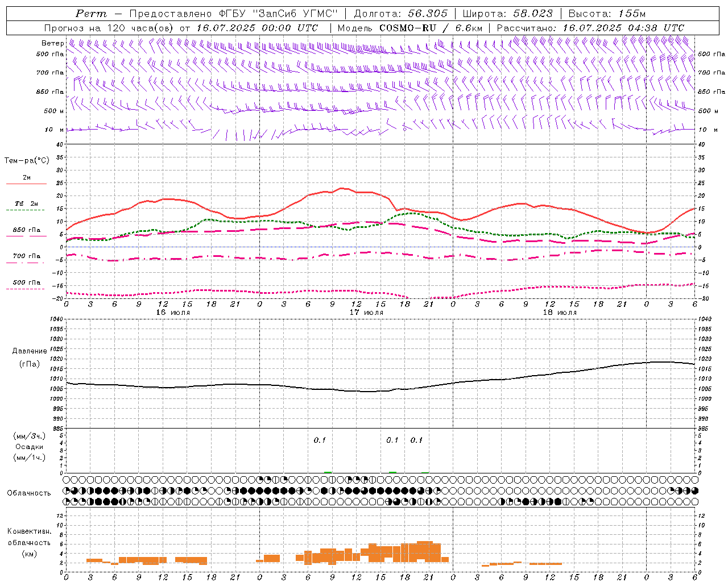Click the "Модель COSMO-RU / 6.6км" label
The width and height of the screenshot is (728, 582).
pyautogui.click(x=410, y=28)
